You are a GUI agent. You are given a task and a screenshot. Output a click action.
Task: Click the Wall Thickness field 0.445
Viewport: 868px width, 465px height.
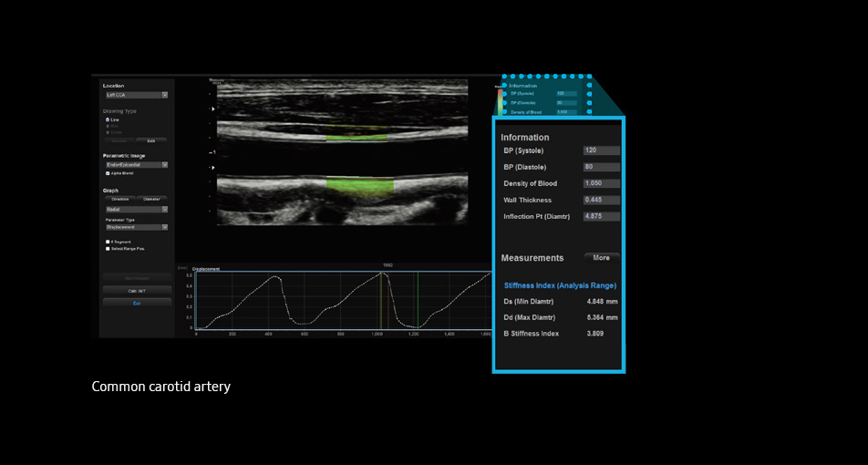coord(601,201)
